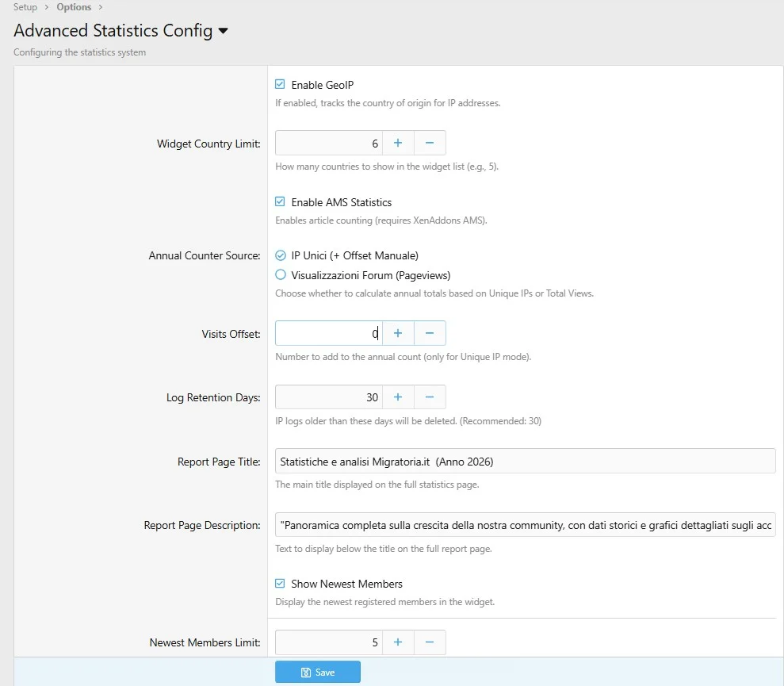The image size is (784, 686).
Task: Decrement Log Retention Days value
Action: click(x=430, y=397)
